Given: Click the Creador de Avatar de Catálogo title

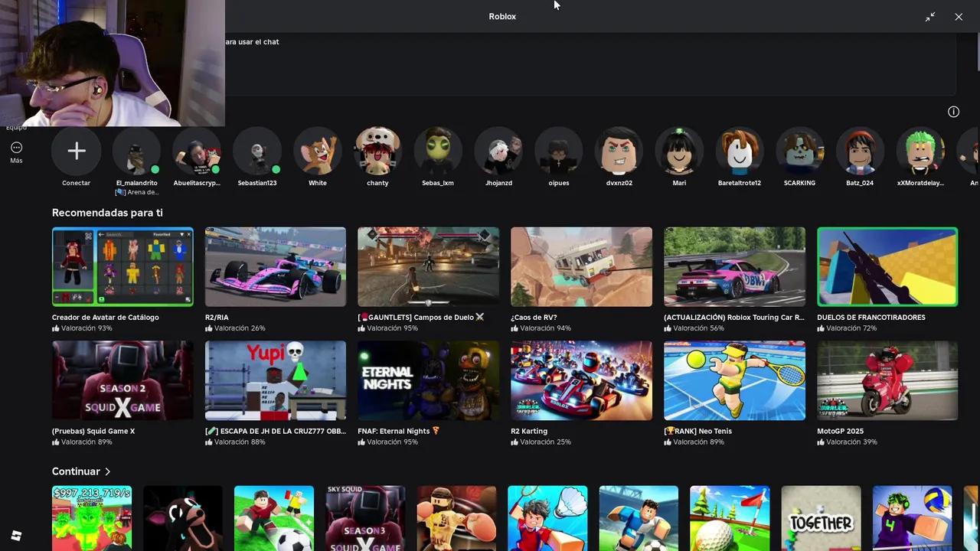Looking at the screenshot, I should pyautogui.click(x=106, y=317).
